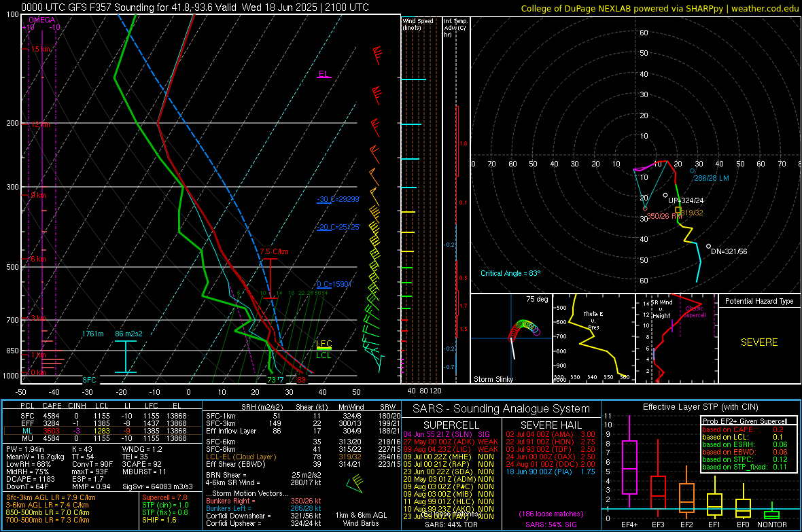
Task: Click the Storm Slinky panel label
Action: pyautogui.click(x=493, y=379)
